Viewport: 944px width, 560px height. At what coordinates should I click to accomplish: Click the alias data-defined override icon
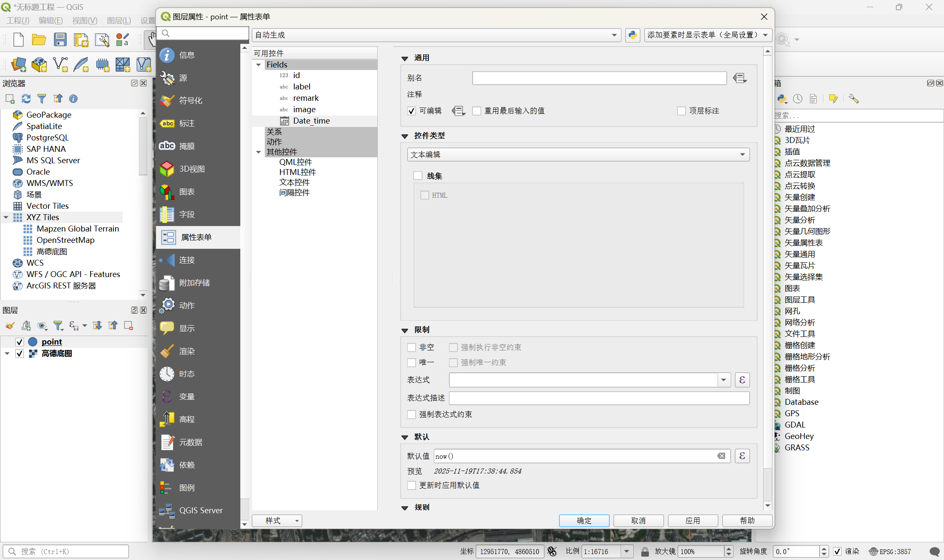coord(740,78)
